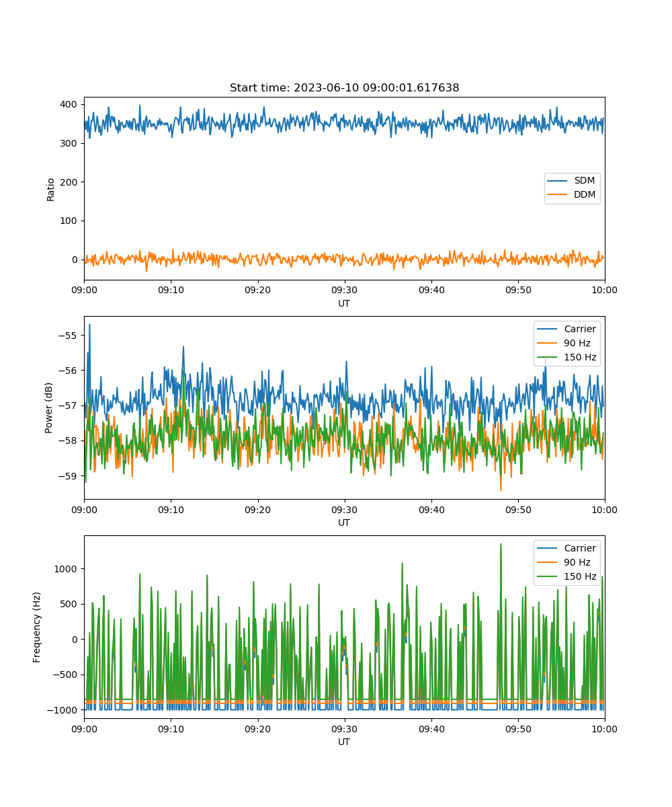Image resolution: width=672 pixels, height=807 pixels.
Task: Click 09:30 tick under the frequency plot
Action: click(x=344, y=728)
